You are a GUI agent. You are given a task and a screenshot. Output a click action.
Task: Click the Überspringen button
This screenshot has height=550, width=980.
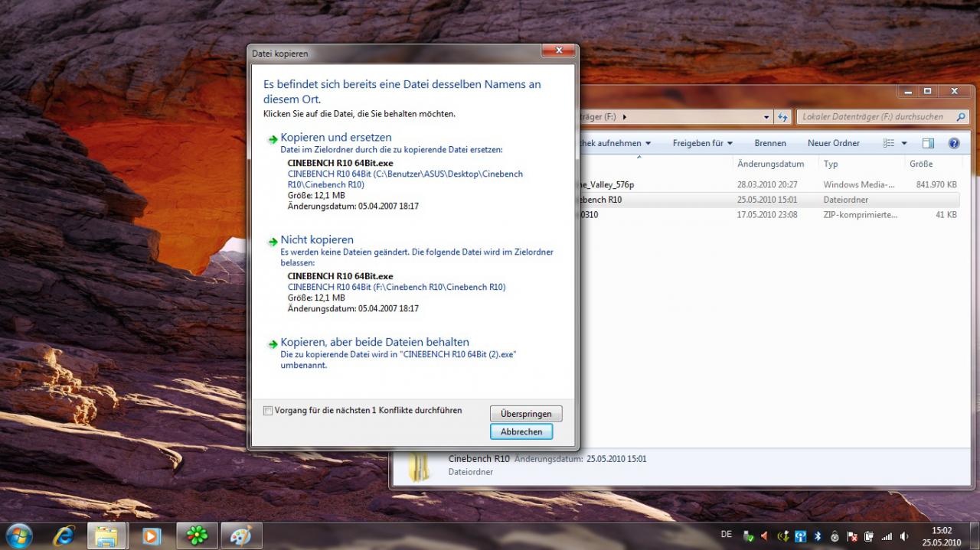[526, 414]
